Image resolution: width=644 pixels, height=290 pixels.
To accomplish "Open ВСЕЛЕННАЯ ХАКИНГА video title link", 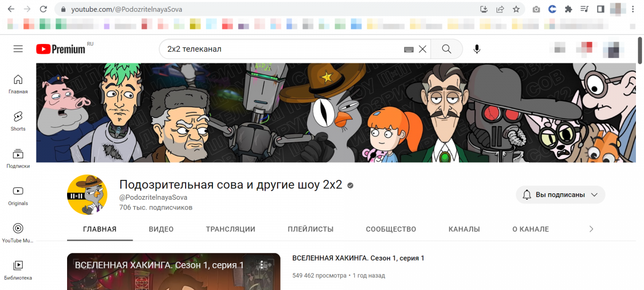I will (x=358, y=258).
